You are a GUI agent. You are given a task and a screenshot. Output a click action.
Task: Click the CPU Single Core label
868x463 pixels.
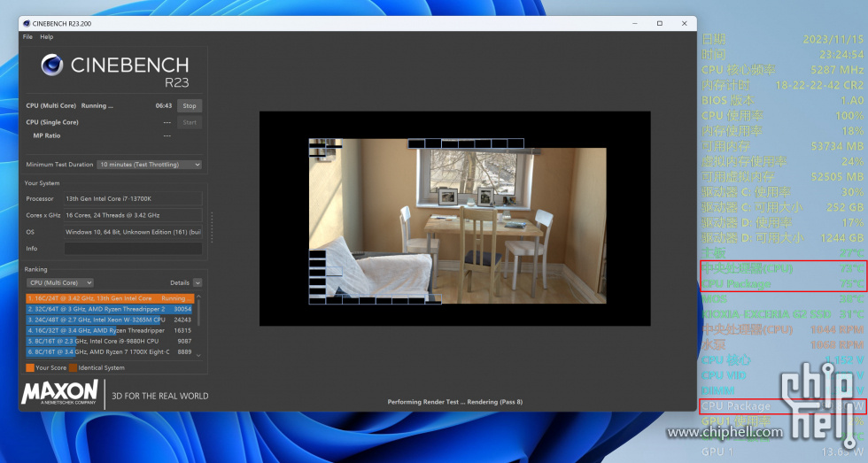point(52,122)
